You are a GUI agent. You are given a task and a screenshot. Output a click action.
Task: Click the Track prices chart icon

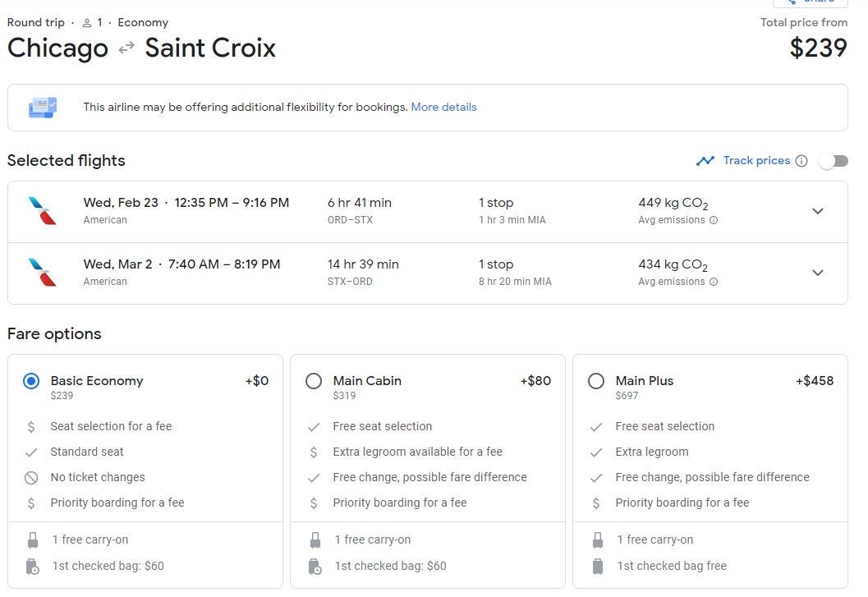click(x=705, y=161)
